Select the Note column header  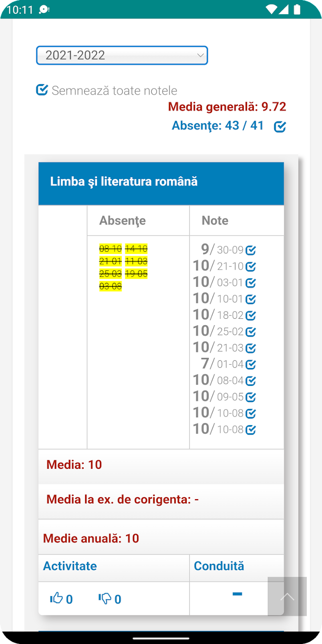[215, 220]
